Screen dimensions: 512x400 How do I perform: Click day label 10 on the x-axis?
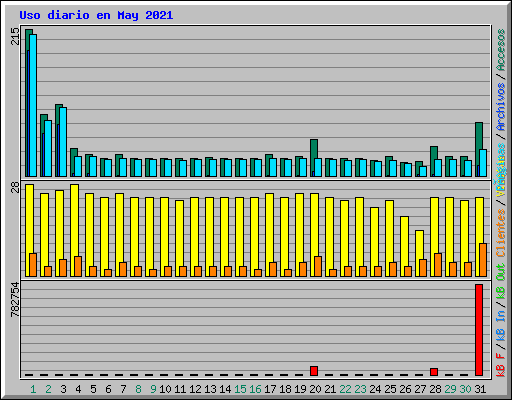click(x=165, y=389)
